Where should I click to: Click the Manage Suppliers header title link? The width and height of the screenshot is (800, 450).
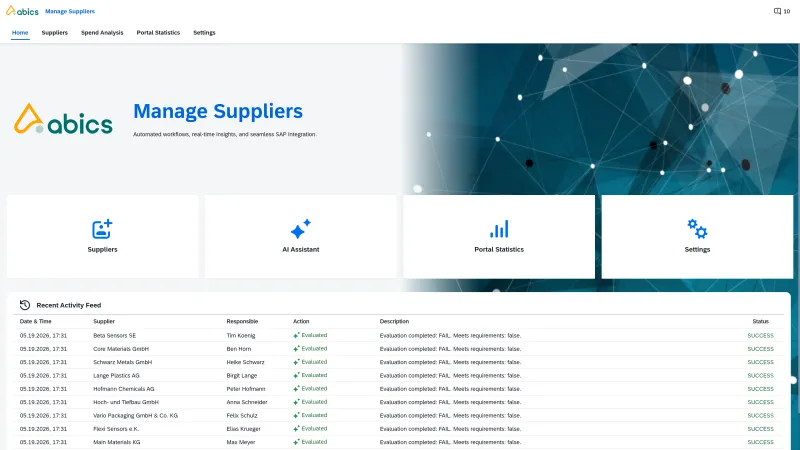click(x=70, y=11)
